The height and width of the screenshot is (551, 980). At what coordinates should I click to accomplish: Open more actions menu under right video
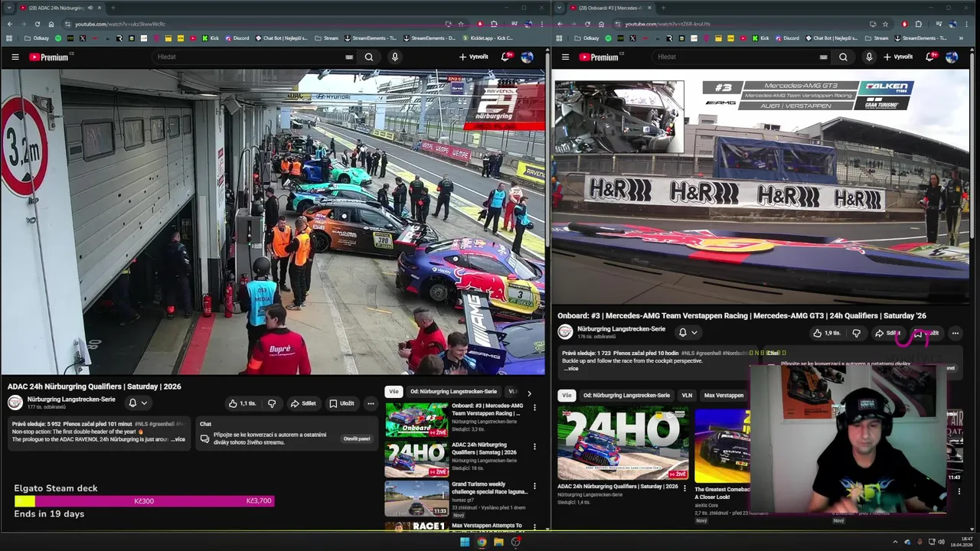coord(955,333)
